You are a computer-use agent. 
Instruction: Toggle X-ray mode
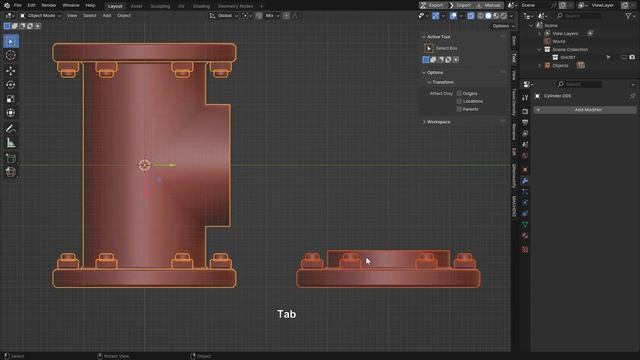point(471,16)
